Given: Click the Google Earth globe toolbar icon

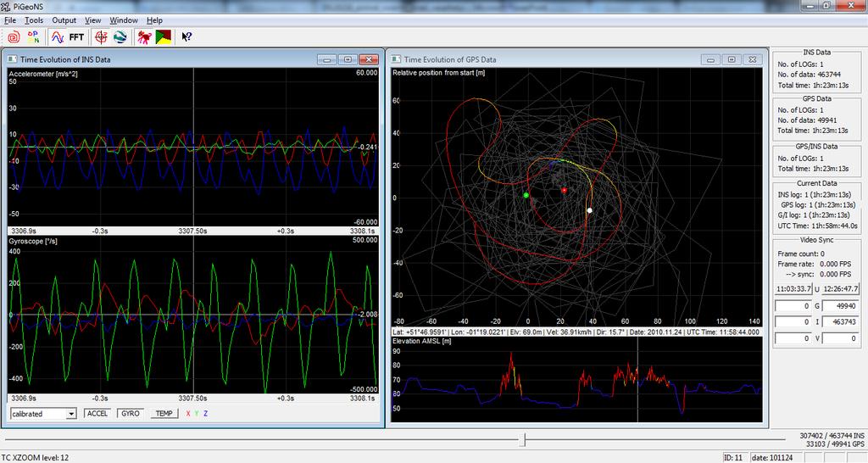Looking at the screenshot, I should (x=120, y=37).
